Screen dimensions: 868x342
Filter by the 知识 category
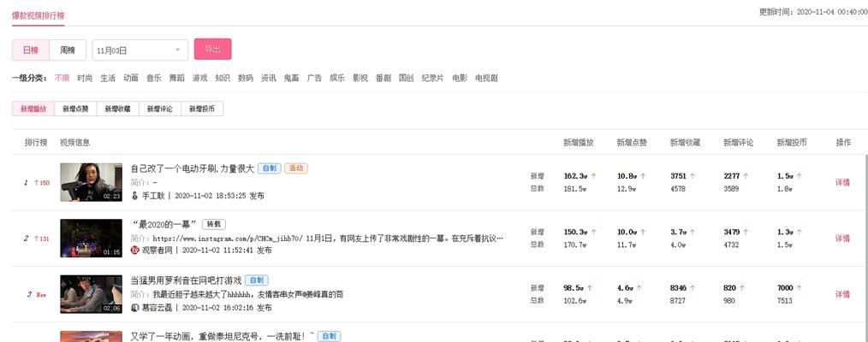tap(223, 79)
